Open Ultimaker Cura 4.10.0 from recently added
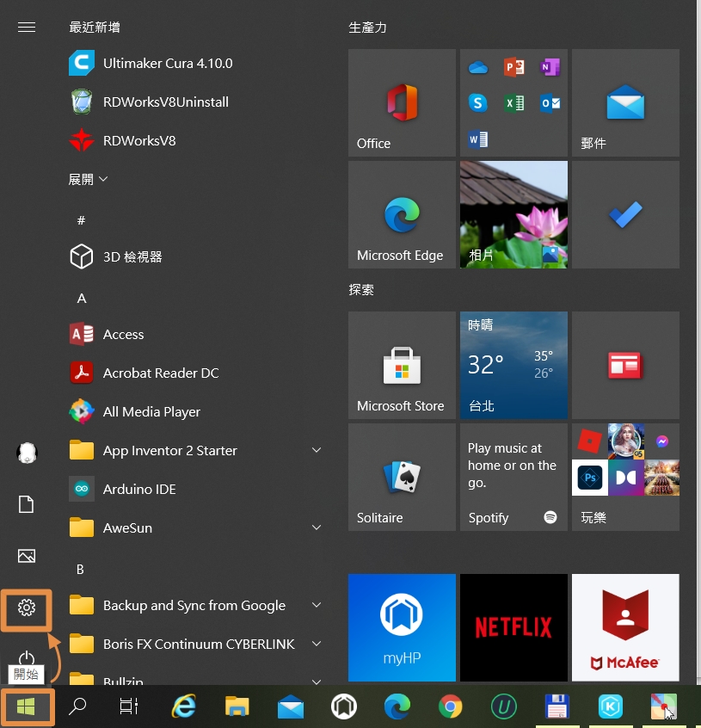Image resolution: width=701 pixels, height=728 pixels. coord(195,63)
